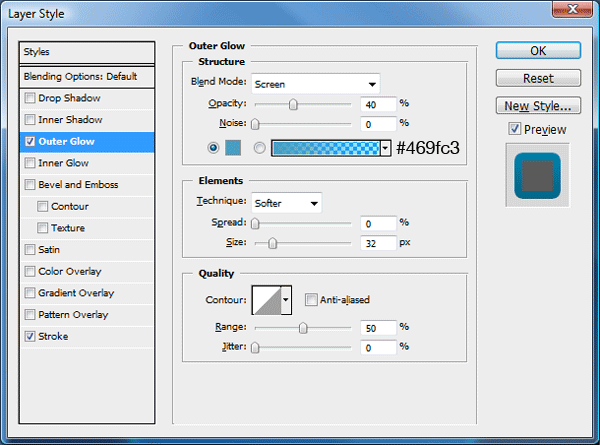Enable the Inner Glow checkbox
The height and width of the screenshot is (445, 600).
pyautogui.click(x=29, y=163)
